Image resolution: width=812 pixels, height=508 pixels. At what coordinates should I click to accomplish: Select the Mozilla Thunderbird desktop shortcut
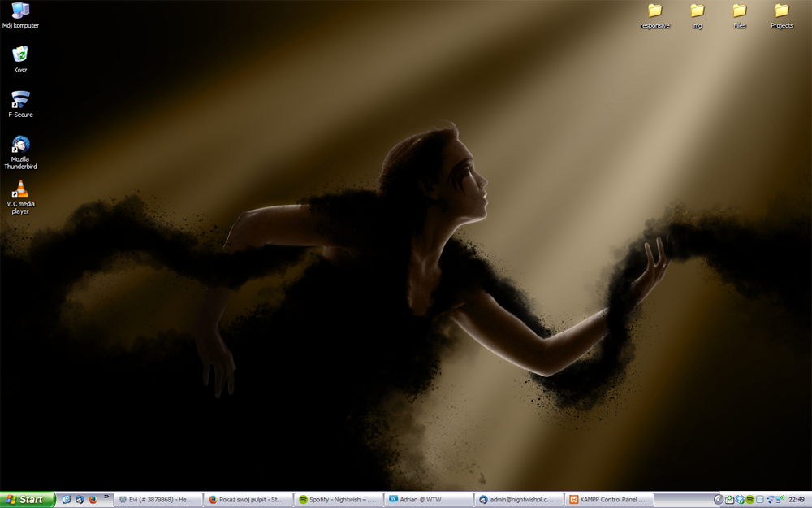tap(20, 152)
